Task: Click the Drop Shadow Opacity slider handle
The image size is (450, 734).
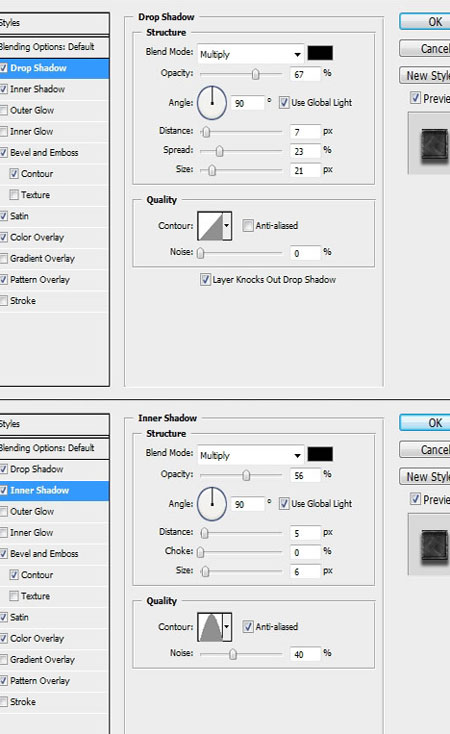Action: pos(255,74)
